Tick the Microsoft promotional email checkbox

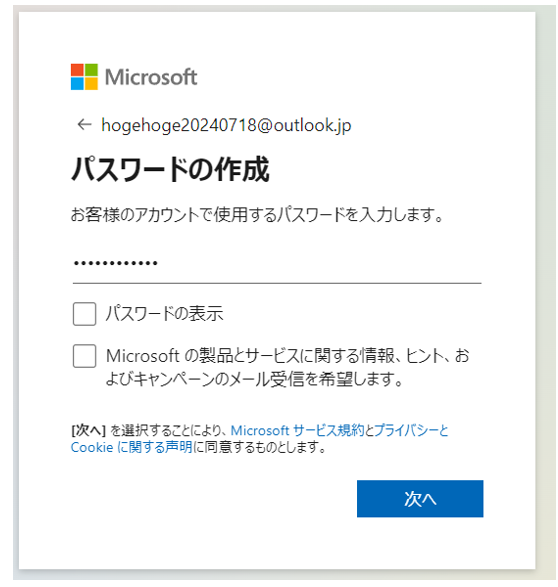84,356
